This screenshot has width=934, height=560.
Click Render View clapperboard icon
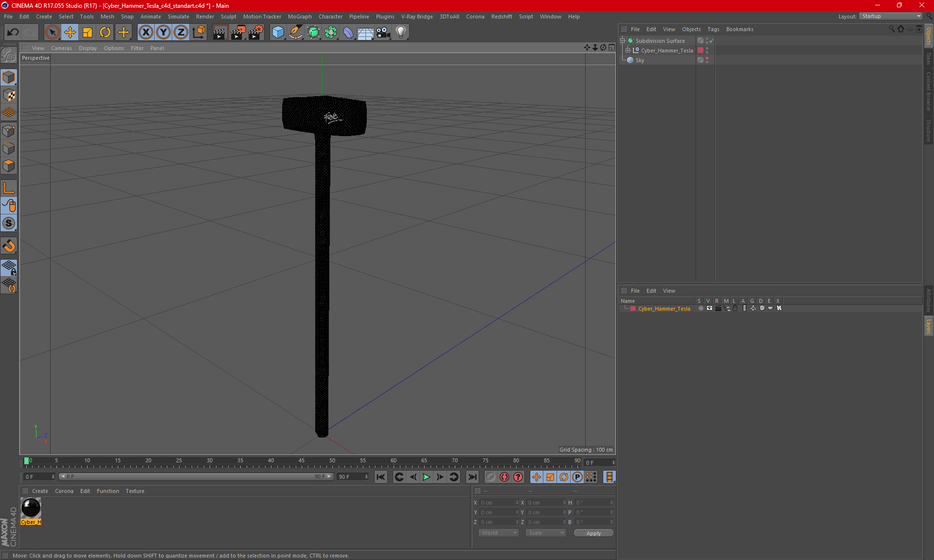(220, 32)
